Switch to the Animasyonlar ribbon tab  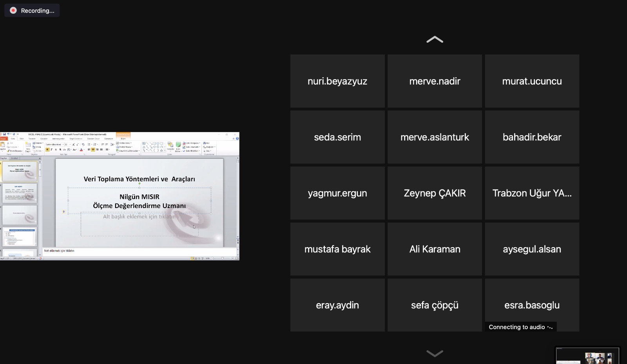click(58, 139)
